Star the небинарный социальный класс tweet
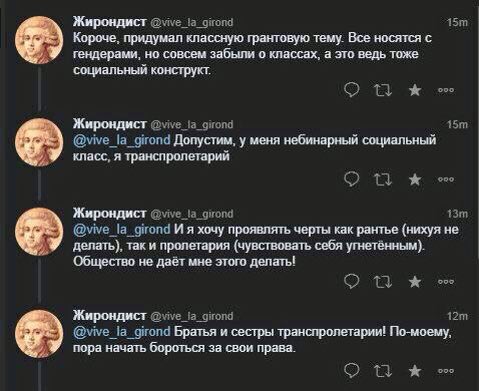This screenshot has width=479, height=391. coord(415,179)
